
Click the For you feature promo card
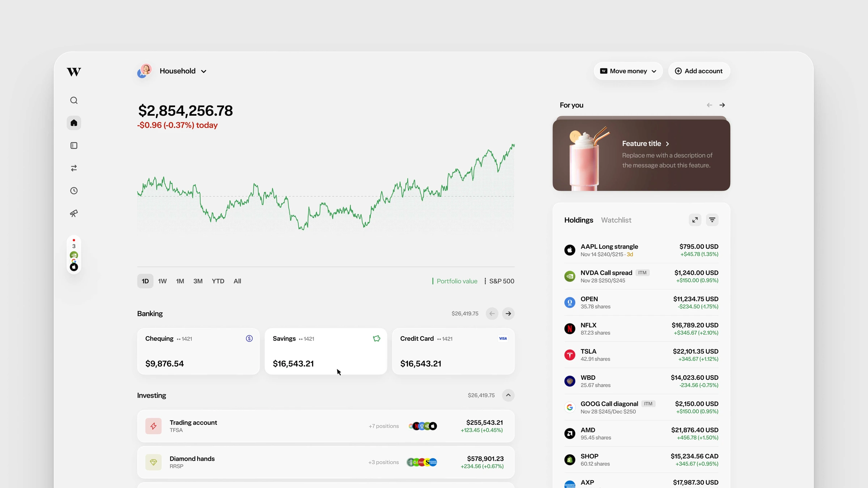pyautogui.click(x=641, y=155)
